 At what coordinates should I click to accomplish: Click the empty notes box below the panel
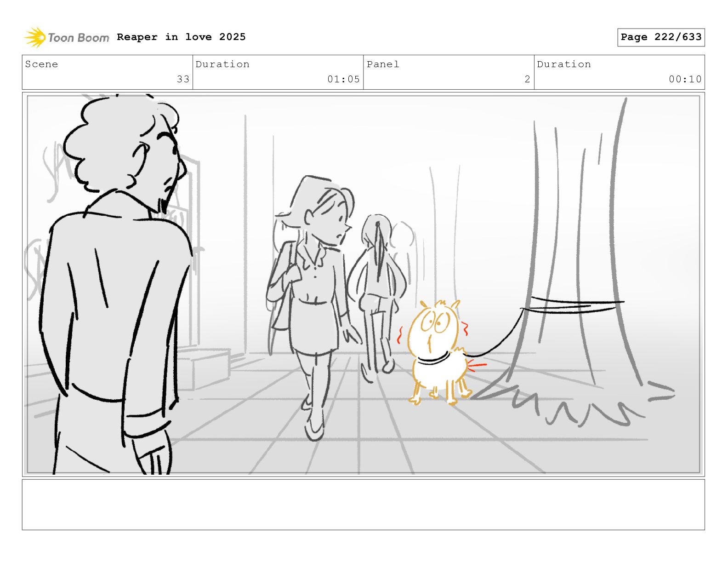coord(364,505)
